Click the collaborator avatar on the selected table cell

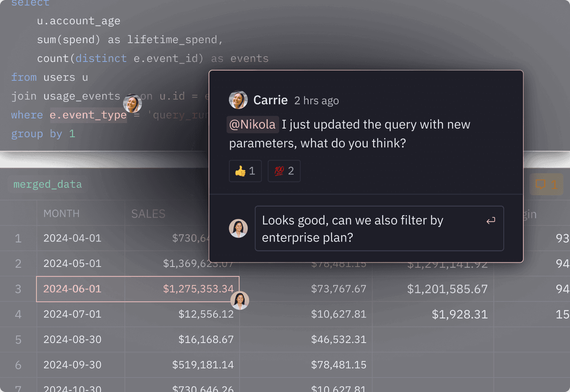240,301
